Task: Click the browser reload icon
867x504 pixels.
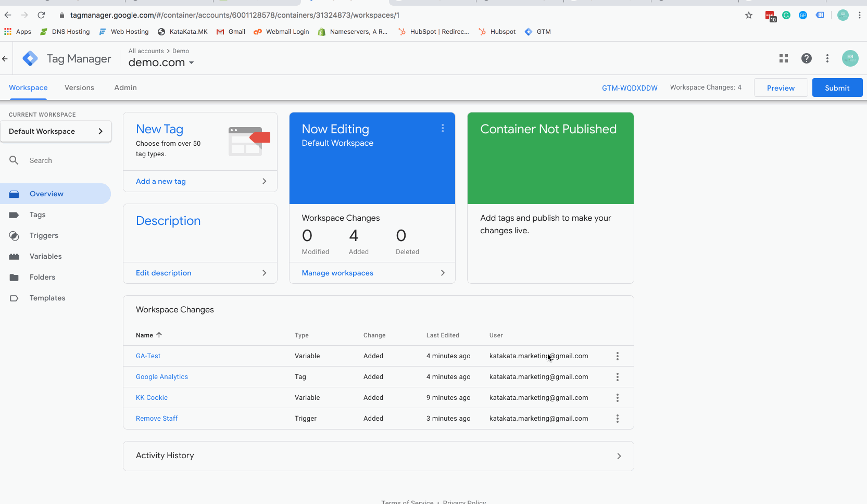Action: (41, 15)
